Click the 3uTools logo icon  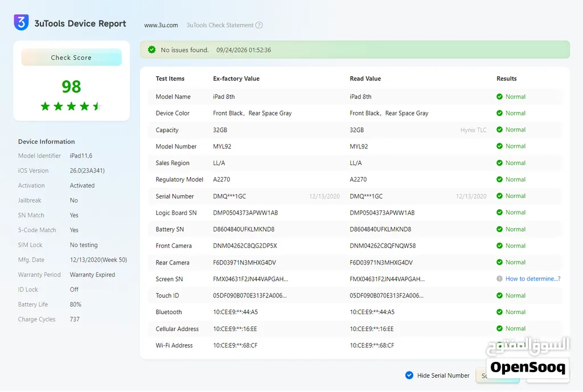point(21,22)
